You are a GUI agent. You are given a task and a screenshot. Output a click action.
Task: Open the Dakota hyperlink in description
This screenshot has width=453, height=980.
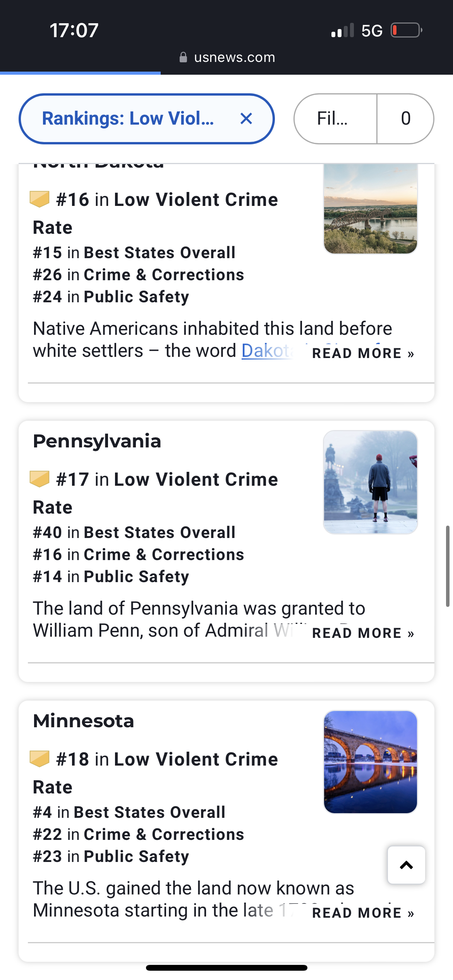click(x=267, y=351)
